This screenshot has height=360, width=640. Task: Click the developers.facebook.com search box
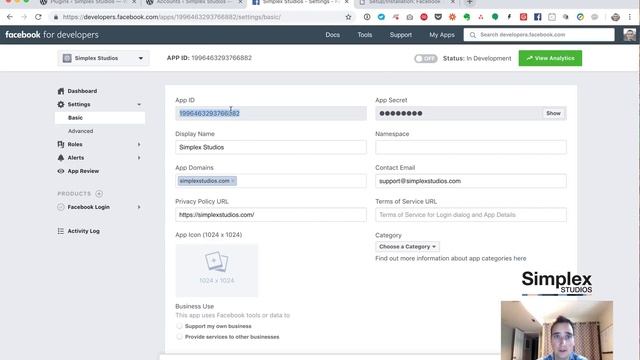(x=539, y=35)
